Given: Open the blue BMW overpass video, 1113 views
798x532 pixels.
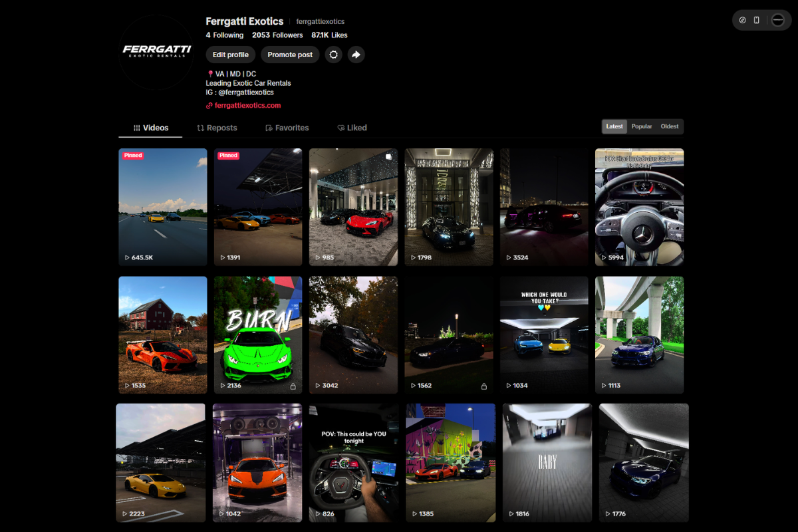Looking at the screenshot, I should [639, 335].
